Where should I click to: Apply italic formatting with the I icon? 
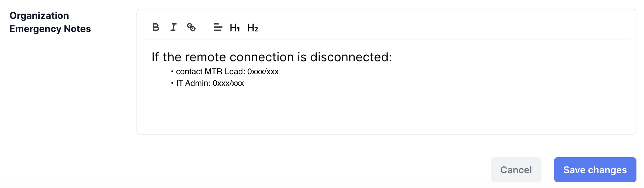173,27
